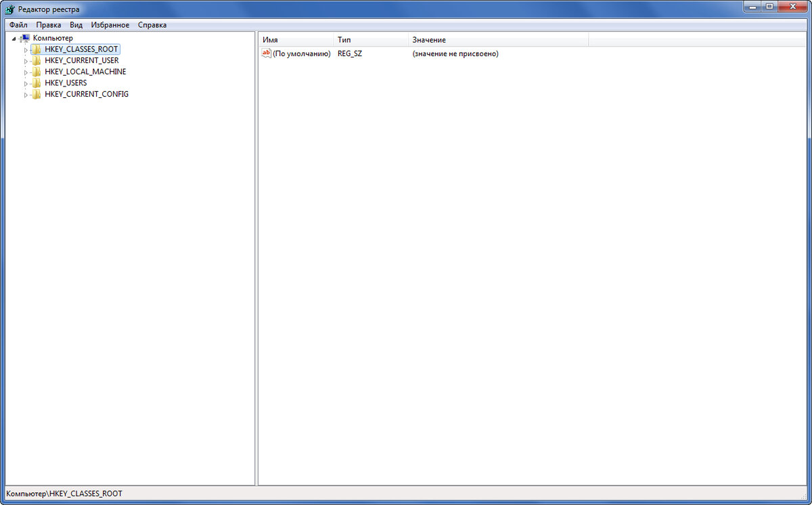Click the string value 'ab' icon
This screenshot has width=812, height=505.
(x=266, y=53)
